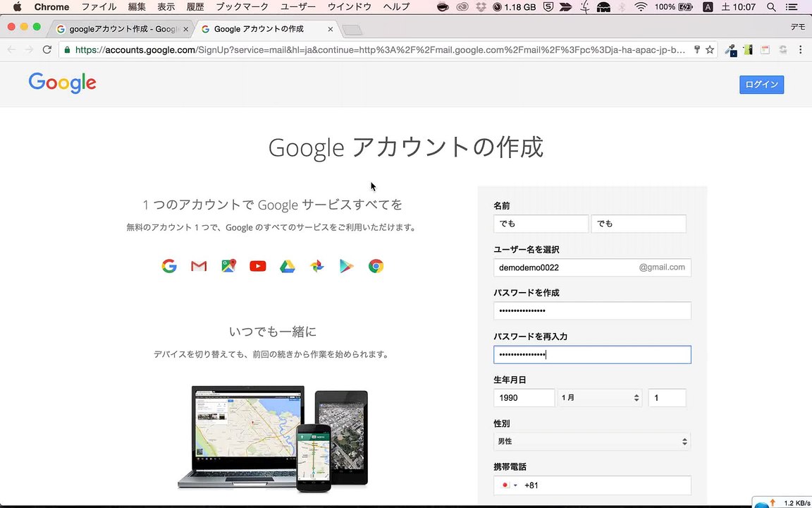Viewport: 812px width, 508px height.
Task: Open the ユーザー menu
Action: pos(297,7)
